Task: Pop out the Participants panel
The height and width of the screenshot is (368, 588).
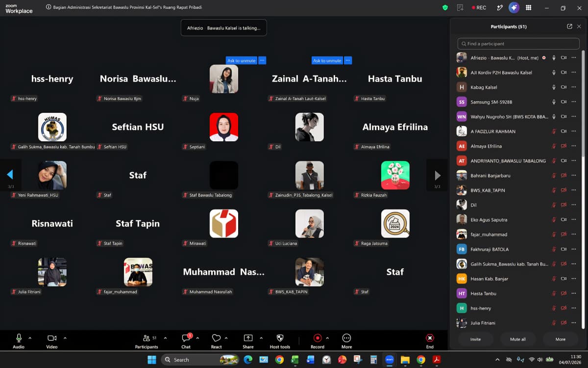Action: (x=569, y=26)
